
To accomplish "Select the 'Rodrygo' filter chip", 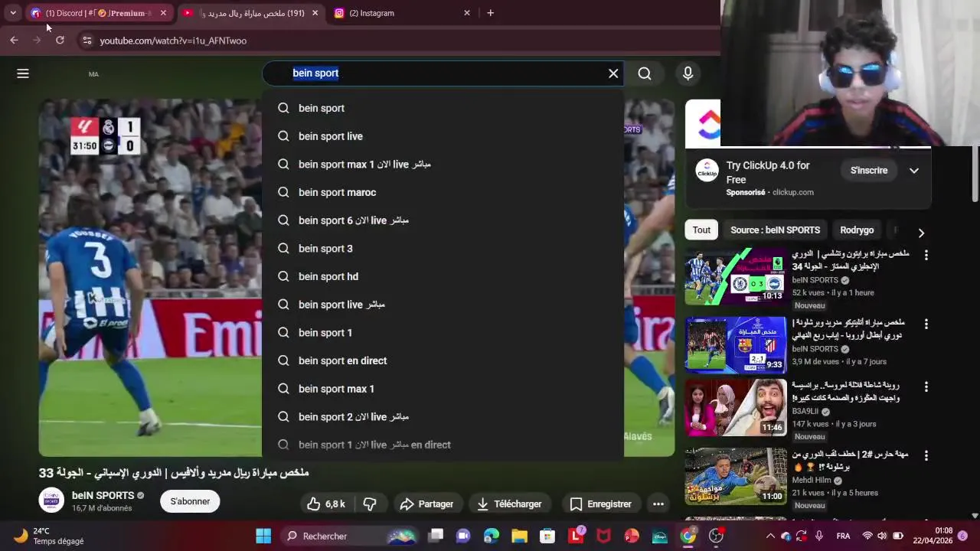I will point(857,230).
